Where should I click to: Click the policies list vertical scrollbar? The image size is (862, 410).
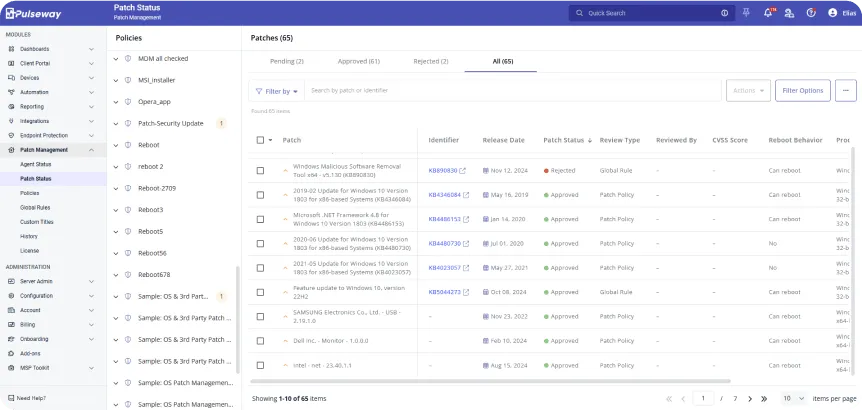click(237, 320)
